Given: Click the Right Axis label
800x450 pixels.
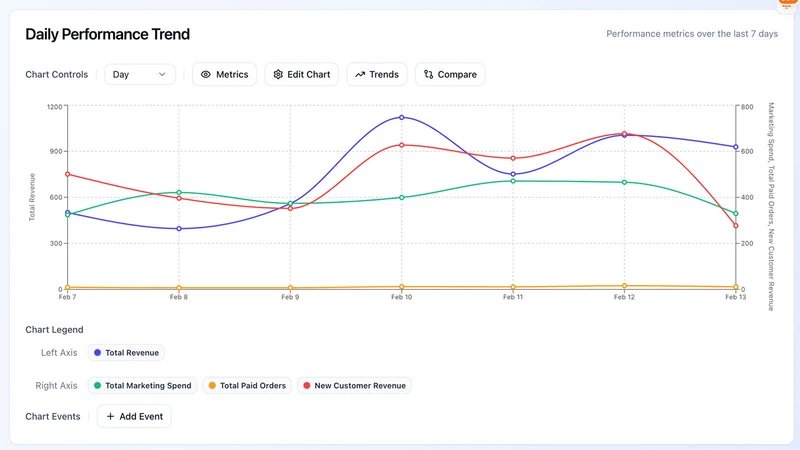Looking at the screenshot, I should (56, 386).
